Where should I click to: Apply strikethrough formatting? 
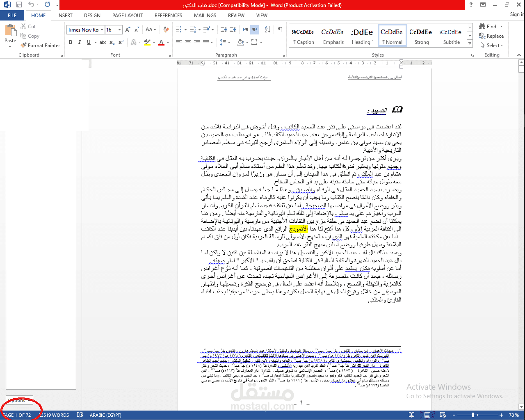(103, 42)
